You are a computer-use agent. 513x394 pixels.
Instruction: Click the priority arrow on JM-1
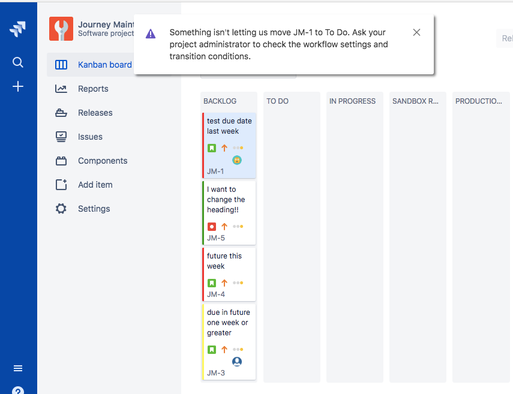point(224,148)
